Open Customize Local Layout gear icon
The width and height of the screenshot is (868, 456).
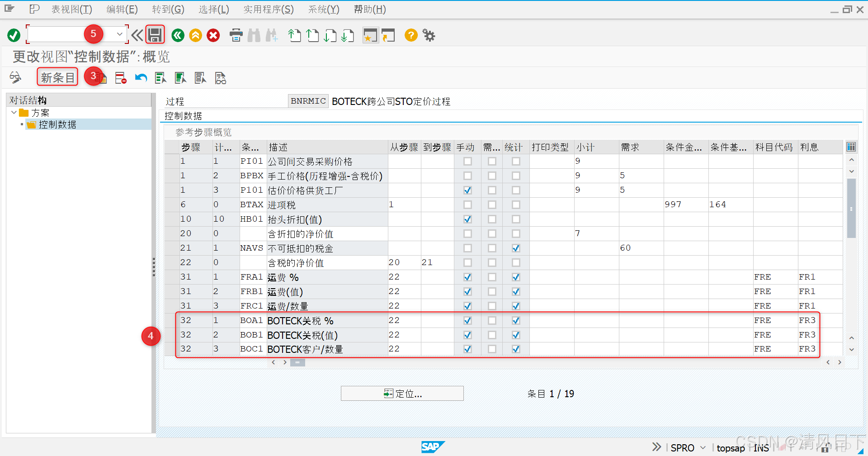point(429,35)
